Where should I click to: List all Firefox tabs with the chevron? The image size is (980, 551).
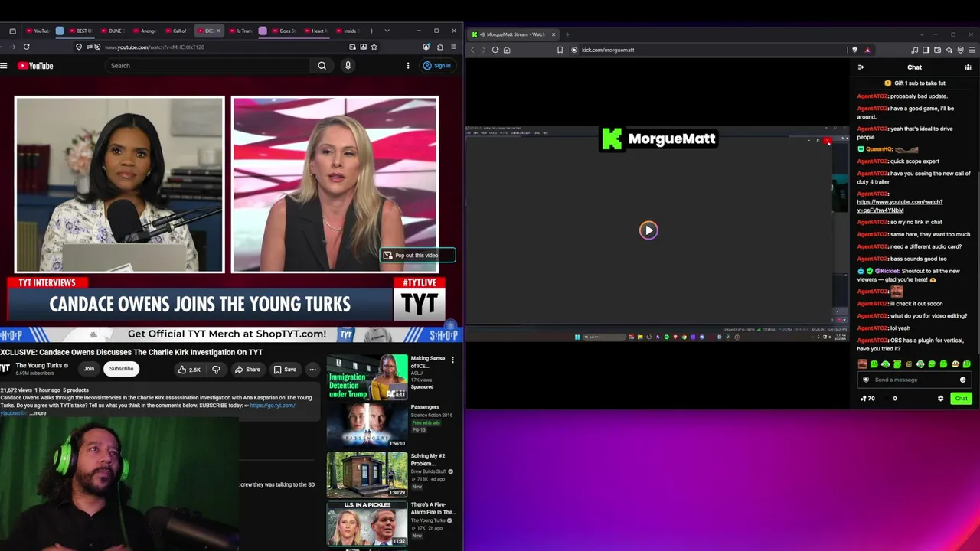tap(387, 31)
